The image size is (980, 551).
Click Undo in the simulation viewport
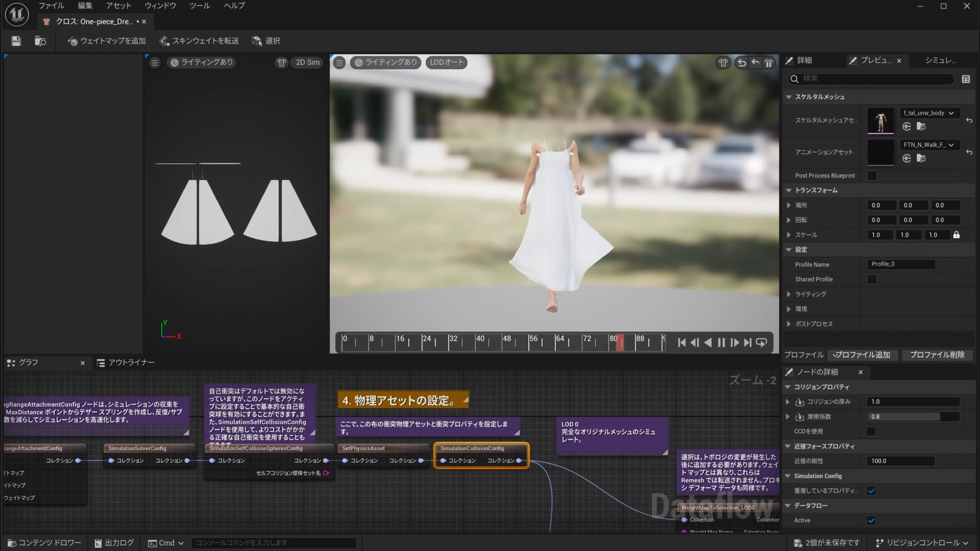click(741, 63)
